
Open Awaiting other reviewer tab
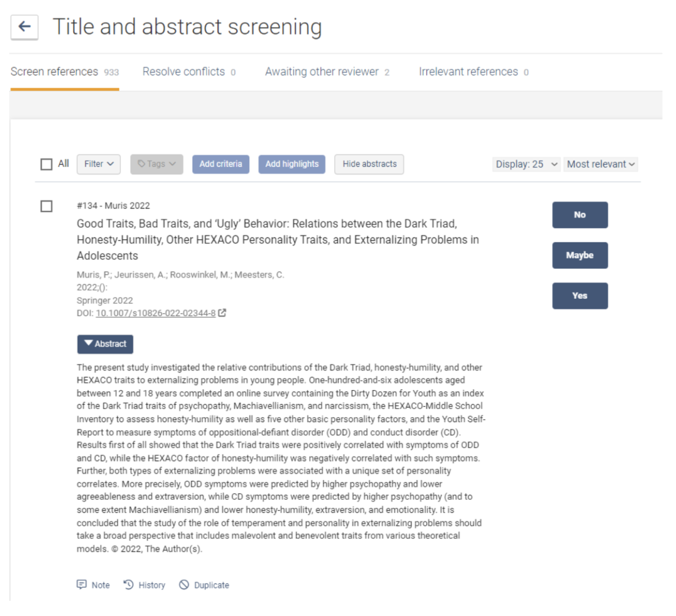point(327,72)
